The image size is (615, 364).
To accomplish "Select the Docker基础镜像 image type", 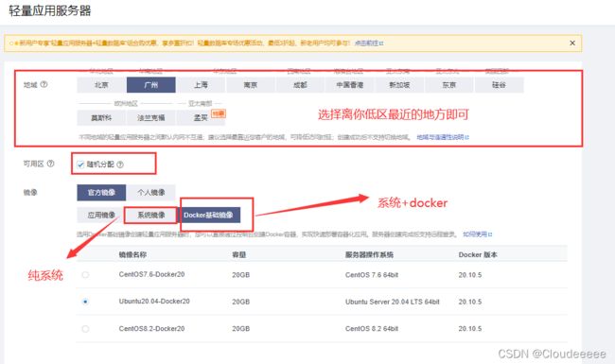I will click(209, 216).
